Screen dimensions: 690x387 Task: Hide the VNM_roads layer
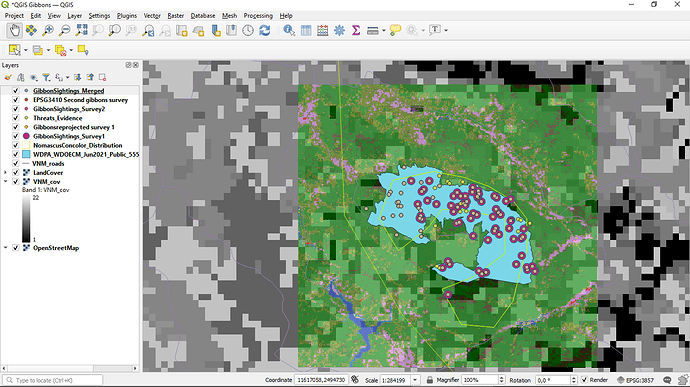(x=16, y=163)
